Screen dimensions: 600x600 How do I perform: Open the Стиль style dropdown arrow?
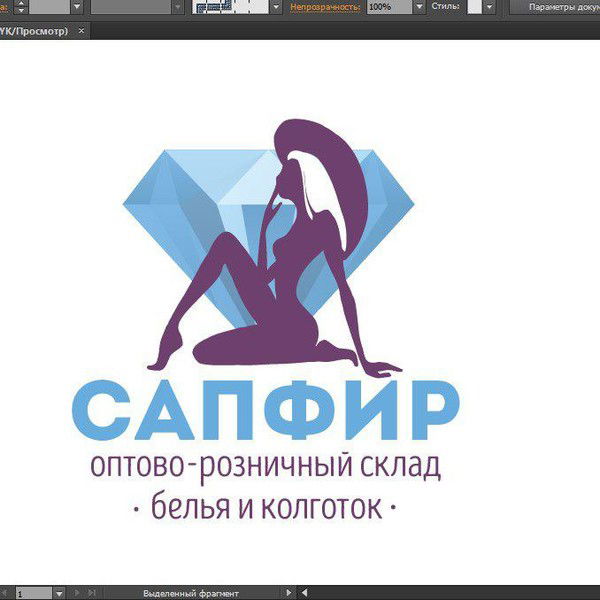click(x=489, y=7)
